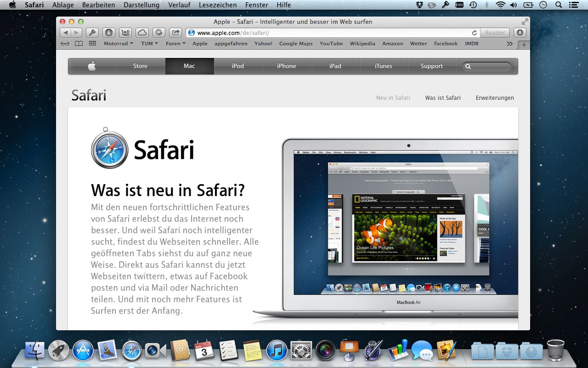The width and height of the screenshot is (588, 368).
Task: Show Top Sites using the grid icon
Action: point(93,43)
